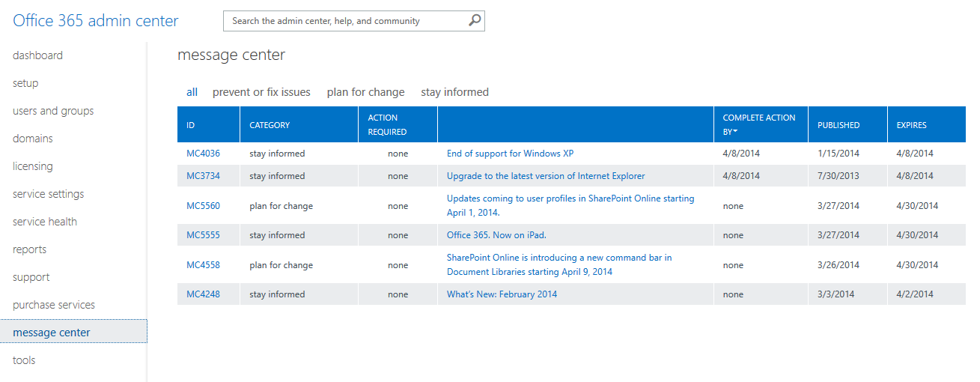Select the plan for change tab

tap(365, 92)
